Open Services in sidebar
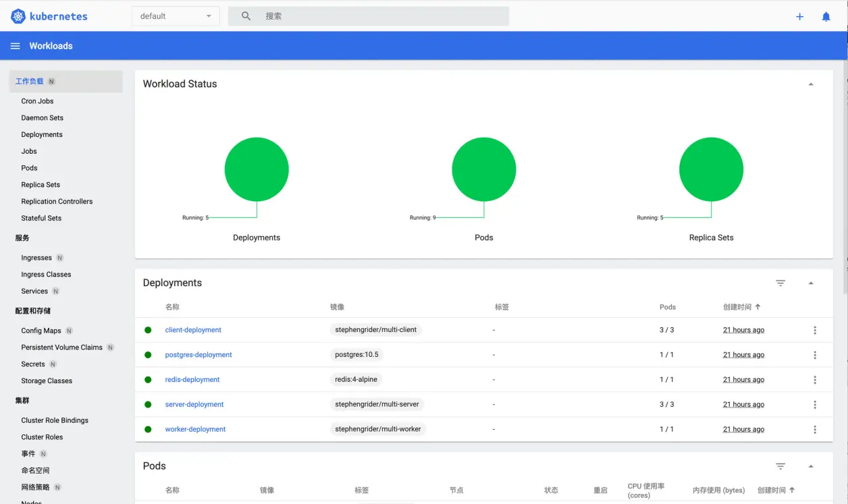Screen dimensions: 848x504 (34, 291)
